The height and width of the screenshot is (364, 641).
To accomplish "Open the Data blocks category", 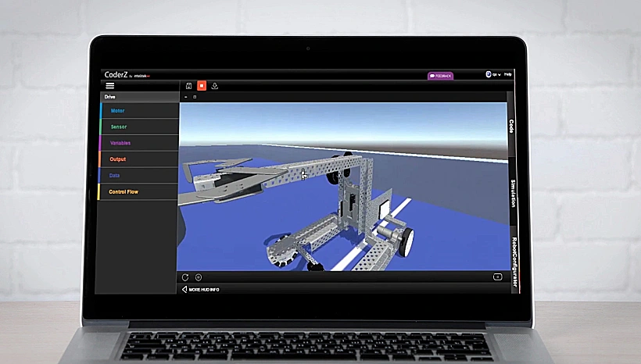I will point(114,176).
